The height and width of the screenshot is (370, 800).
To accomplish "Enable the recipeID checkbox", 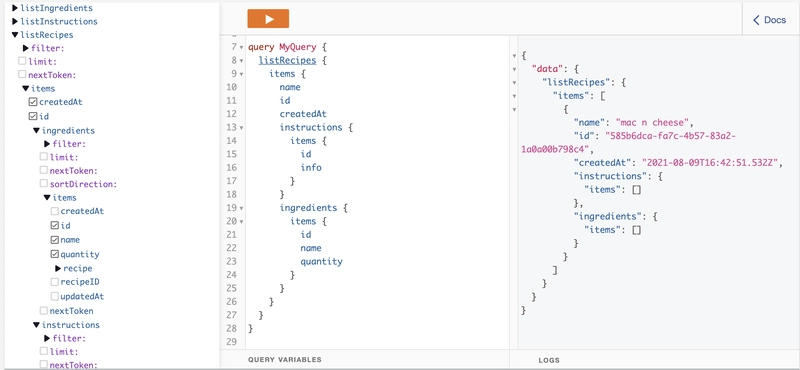I will pos(55,282).
